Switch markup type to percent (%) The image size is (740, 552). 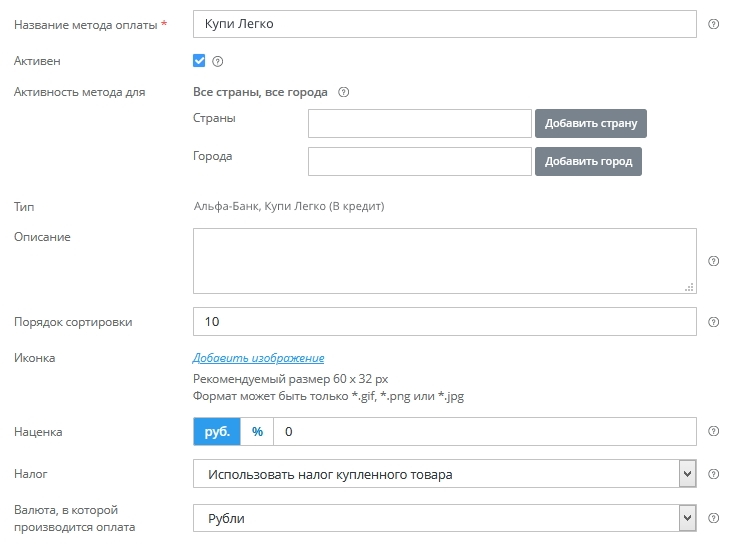257,432
